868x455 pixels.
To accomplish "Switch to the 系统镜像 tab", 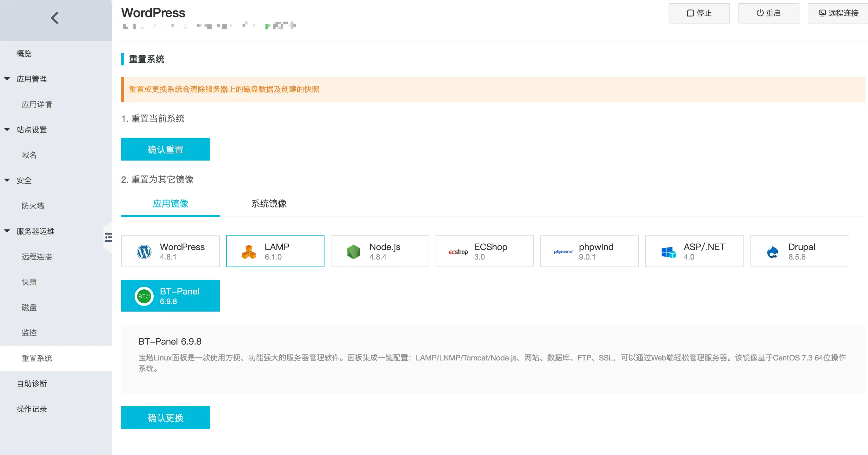I will [269, 203].
